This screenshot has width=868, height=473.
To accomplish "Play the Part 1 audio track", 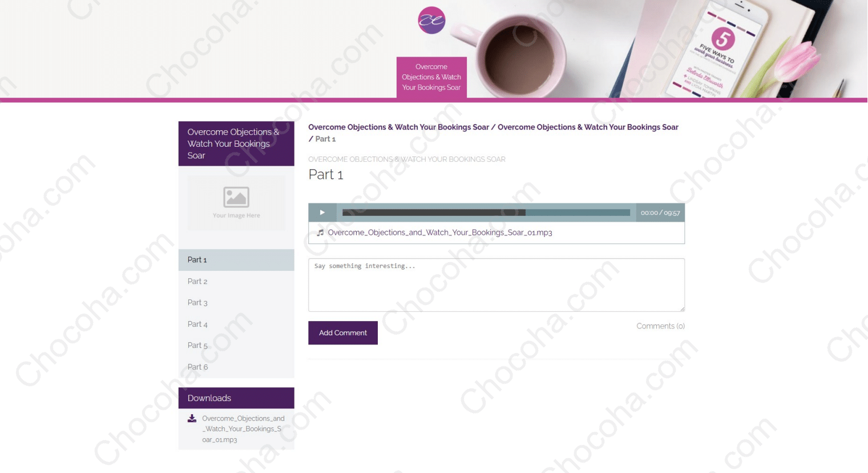I will pyautogui.click(x=322, y=213).
